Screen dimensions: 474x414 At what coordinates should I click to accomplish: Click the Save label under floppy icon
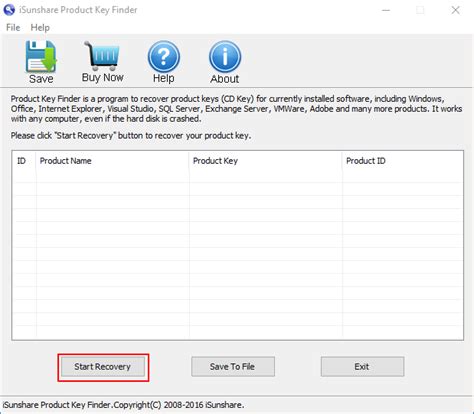tap(41, 79)
